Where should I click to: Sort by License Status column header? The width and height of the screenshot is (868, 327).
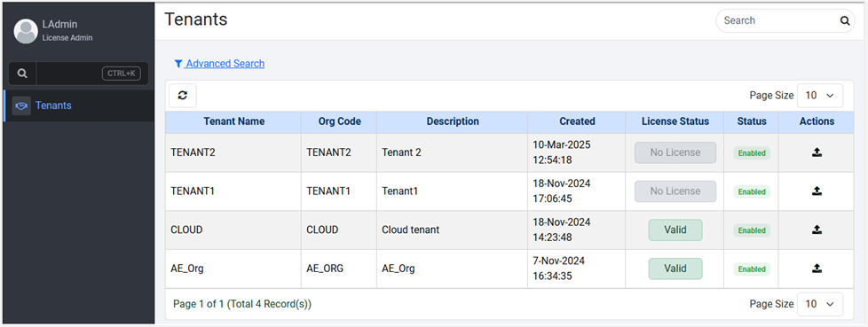pos(675,121)
